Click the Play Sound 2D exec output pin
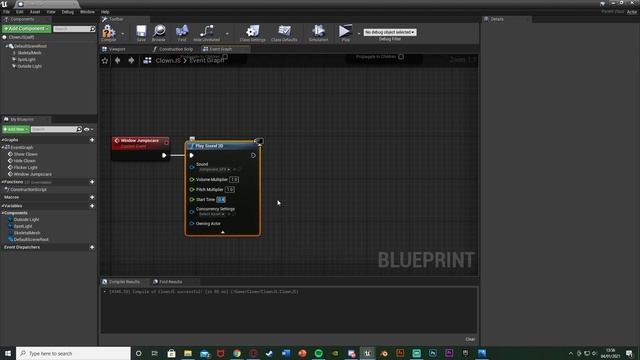The image size is (640, 360). pyautogui.click(x=253, y=156)
